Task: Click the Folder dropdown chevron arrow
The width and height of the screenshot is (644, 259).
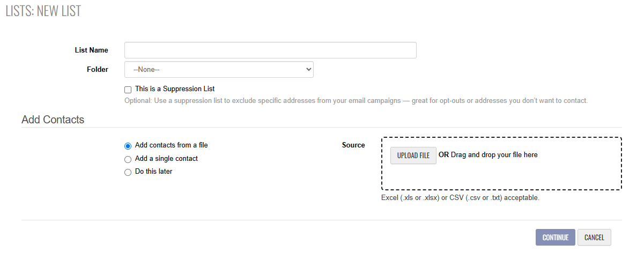Action: pos(308,69)
